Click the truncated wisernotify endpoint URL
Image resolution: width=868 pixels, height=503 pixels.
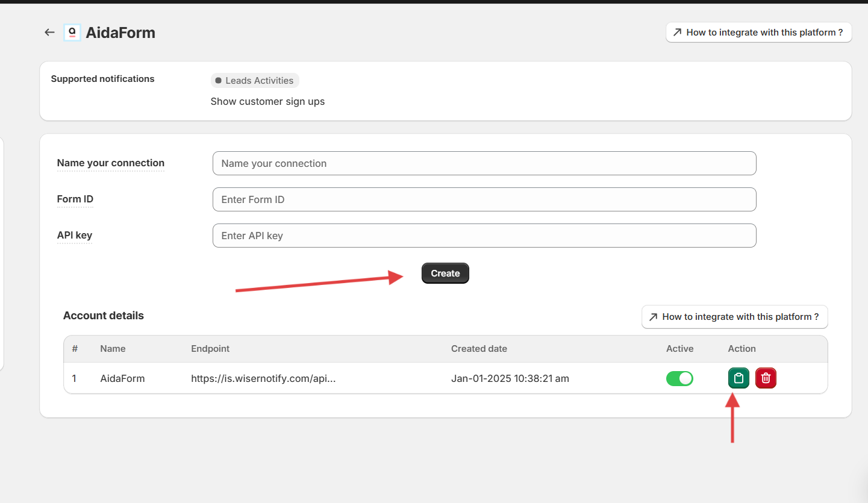click(x=263, y=379)
